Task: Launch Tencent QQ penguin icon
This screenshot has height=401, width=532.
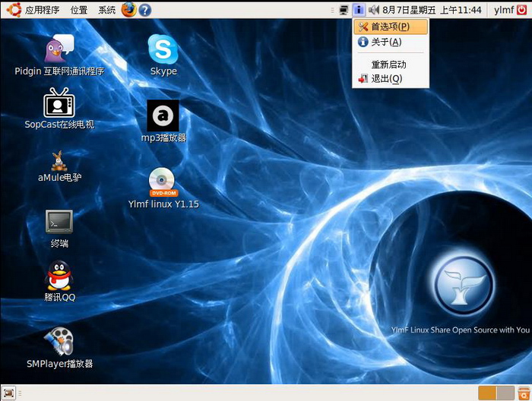Action: tap(59, 276)
